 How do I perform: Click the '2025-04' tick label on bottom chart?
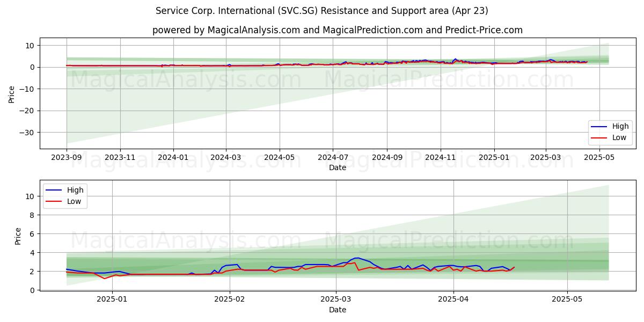click(453, 299)
